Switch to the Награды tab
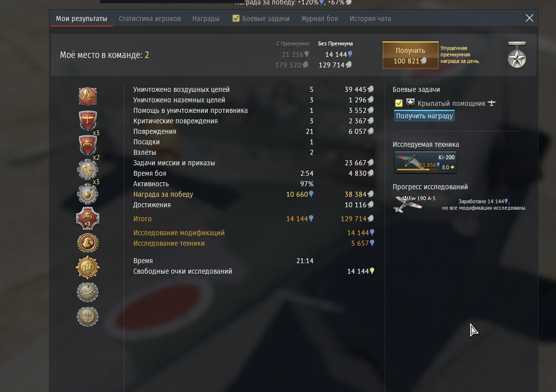The width and height of the screenshot is (556, 392). (206, 18)
